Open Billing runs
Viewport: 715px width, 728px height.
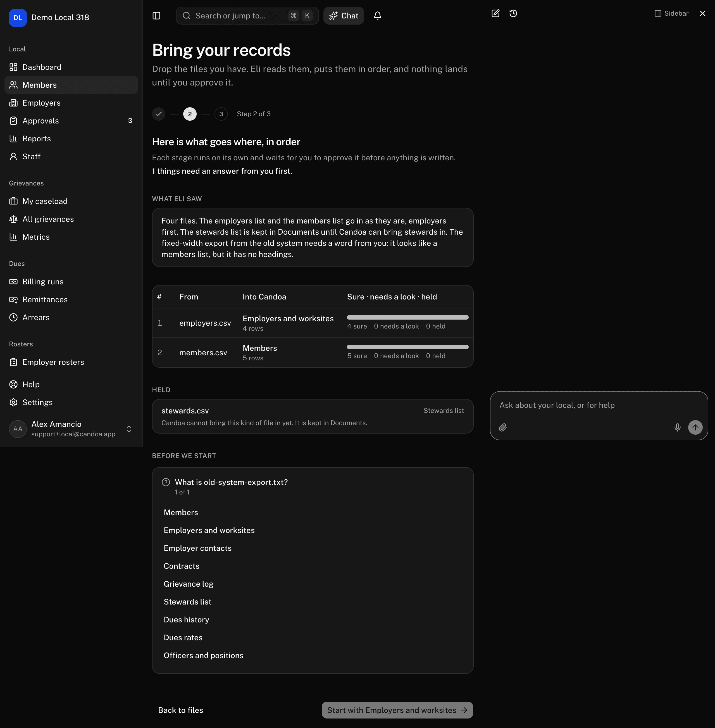71,282
